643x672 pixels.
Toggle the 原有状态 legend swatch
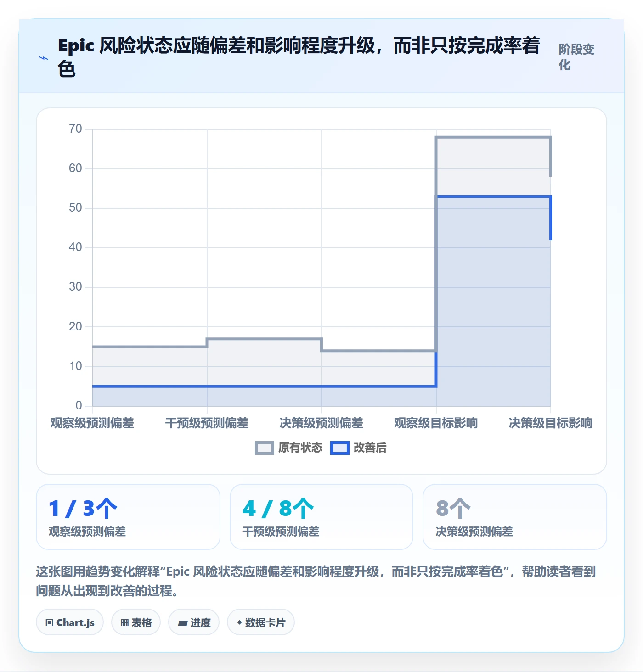pyautogui.click(x=265, y=448)
